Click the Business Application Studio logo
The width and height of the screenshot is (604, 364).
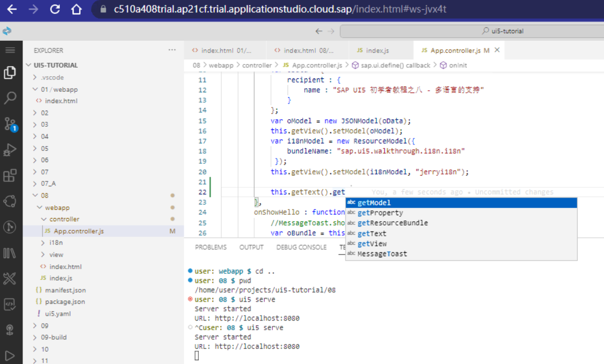7,31
